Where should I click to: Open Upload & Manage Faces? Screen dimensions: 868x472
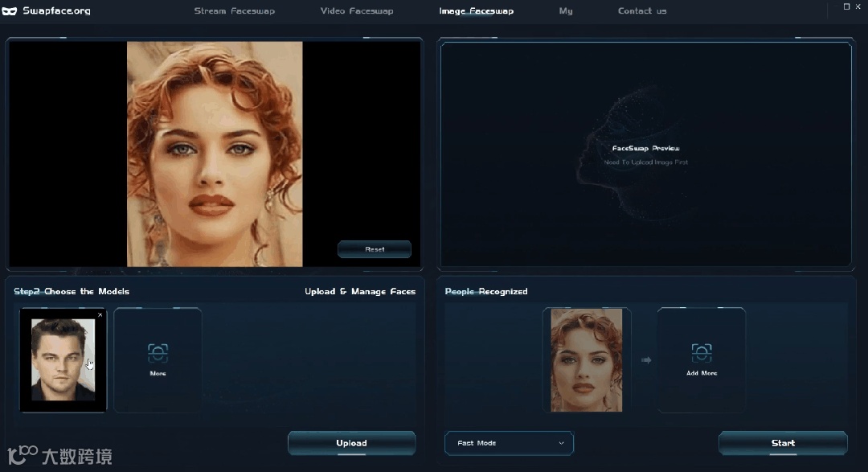(x=360, y=291)
